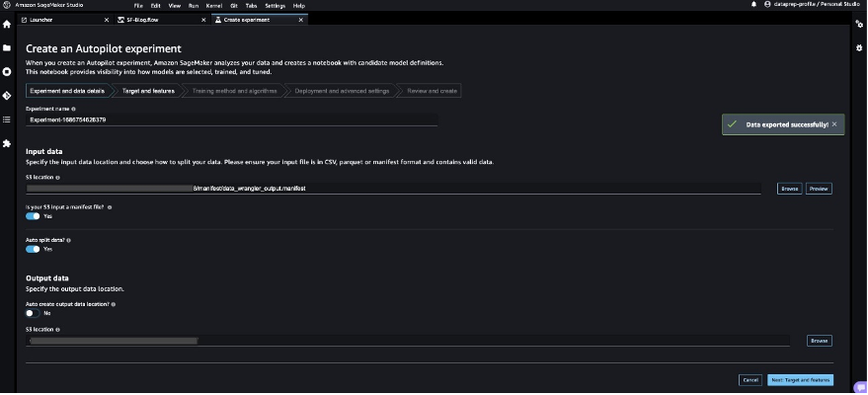Screen dimensions: 868x395
Task: Click the notifications bell icon
Action: (753, 4)
